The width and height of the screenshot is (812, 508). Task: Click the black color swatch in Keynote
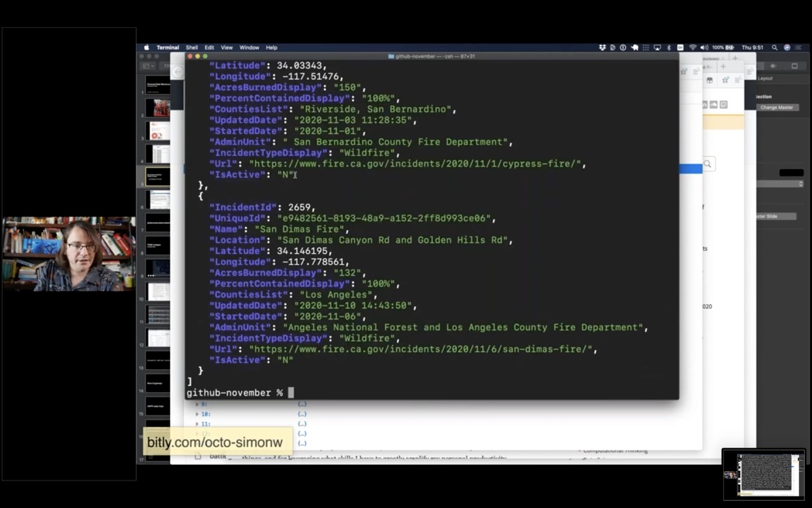tap(791, 173)
